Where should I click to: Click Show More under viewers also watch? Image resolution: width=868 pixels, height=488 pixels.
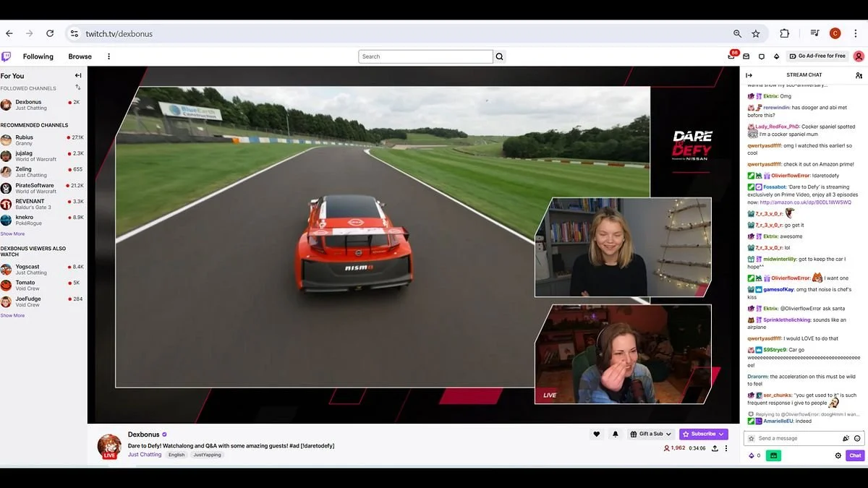pyautogui.click(x=12, y=315)
